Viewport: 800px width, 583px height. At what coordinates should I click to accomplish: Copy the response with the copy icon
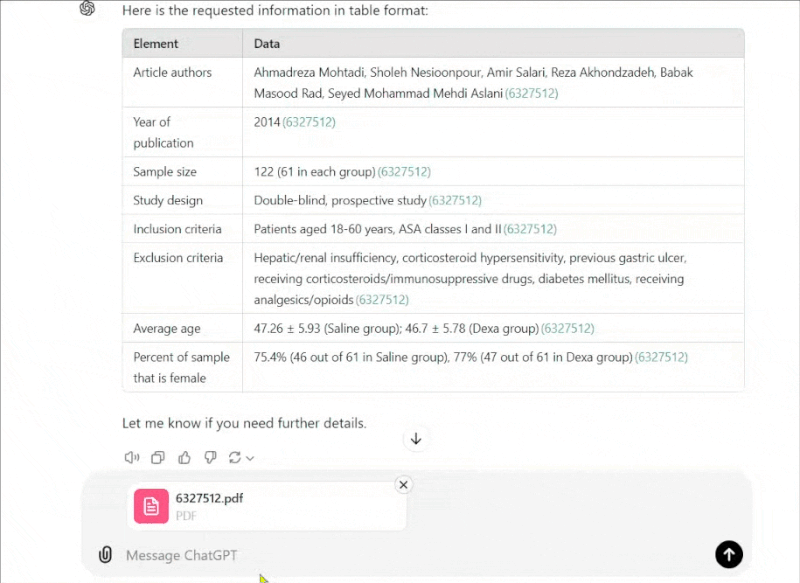click(x=158, y=458)
